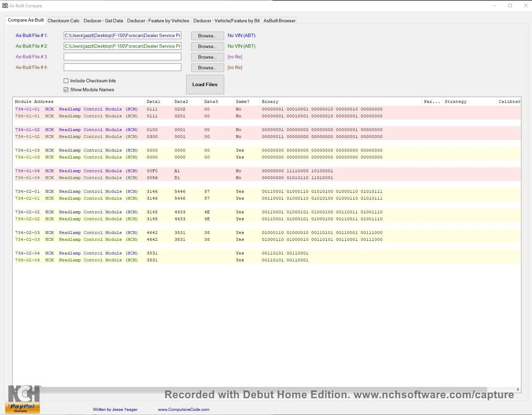Open www.CompulsiveCode.com link
This screenshot has width=532, height=415.
[x=183, y=410]
